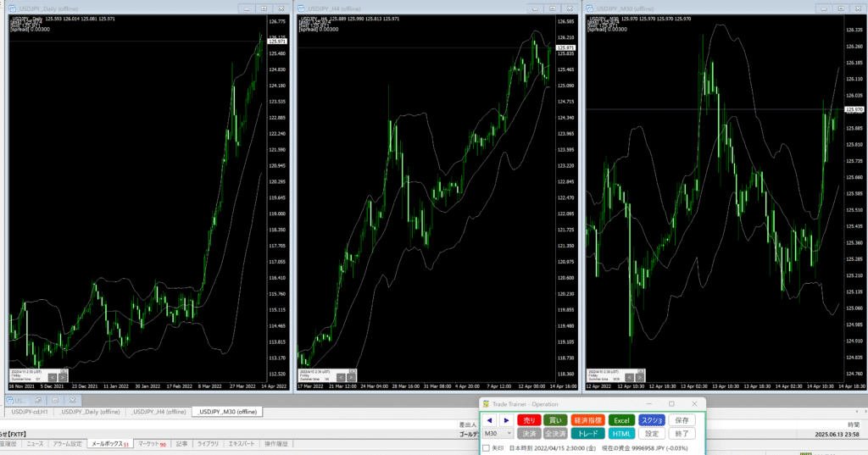Open the ライブラリ library tab

point(209,444)
